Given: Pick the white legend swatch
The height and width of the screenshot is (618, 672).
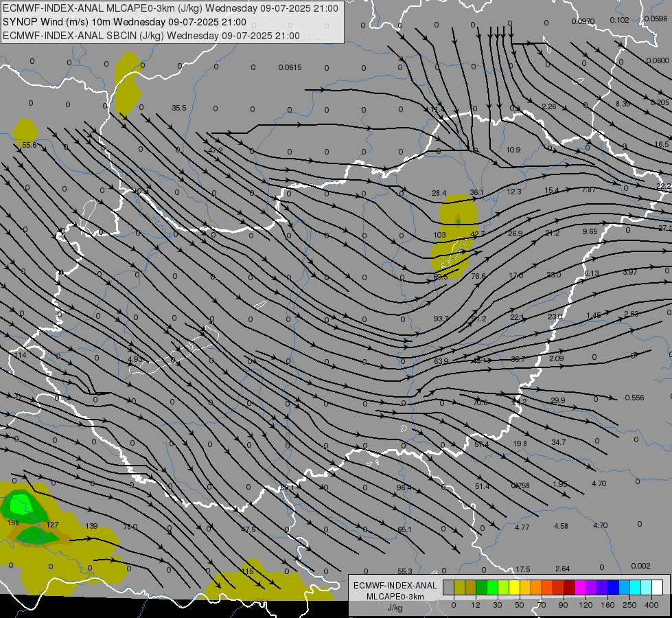Looking at the screenshot, I should [658, 588].
